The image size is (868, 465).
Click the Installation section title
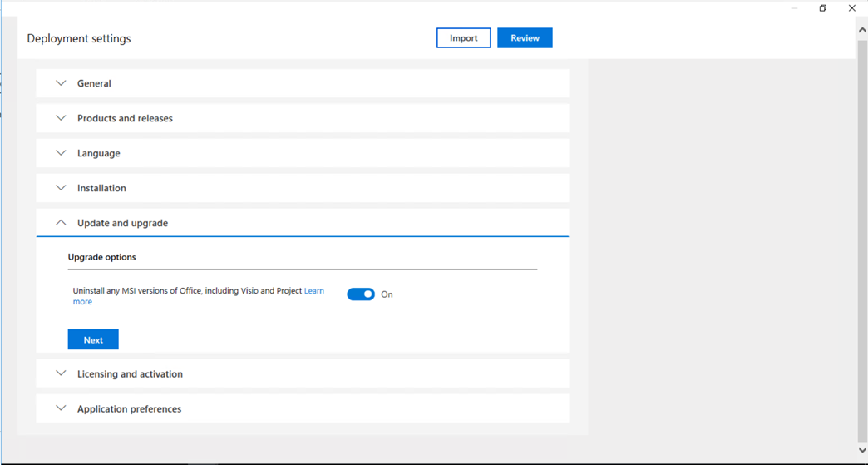[102, 188]
